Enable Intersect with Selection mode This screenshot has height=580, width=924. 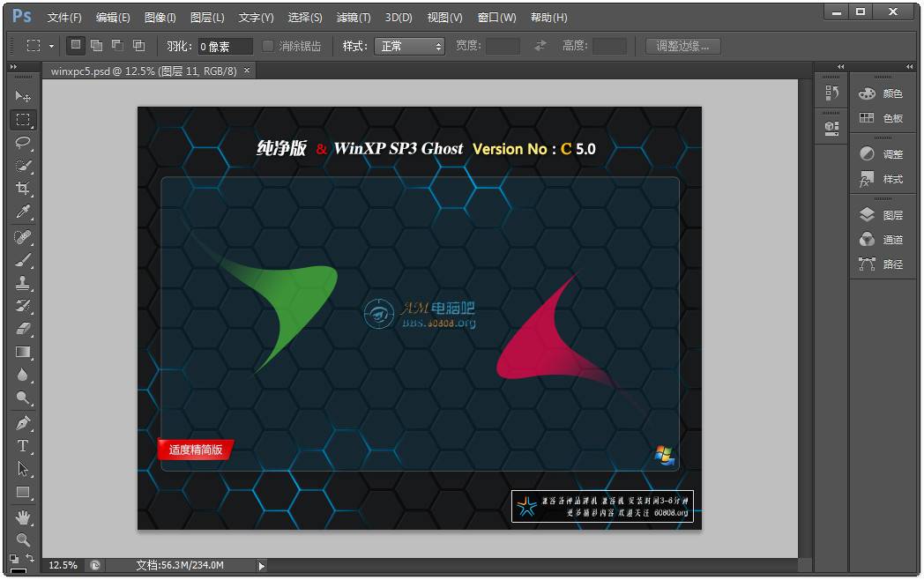click(x=139, y=45)
